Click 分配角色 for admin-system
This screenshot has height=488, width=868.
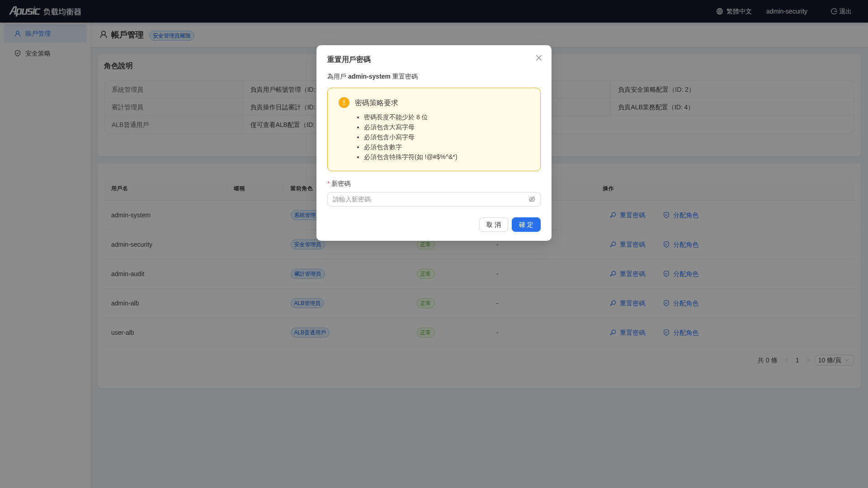(x=681, y=215)
